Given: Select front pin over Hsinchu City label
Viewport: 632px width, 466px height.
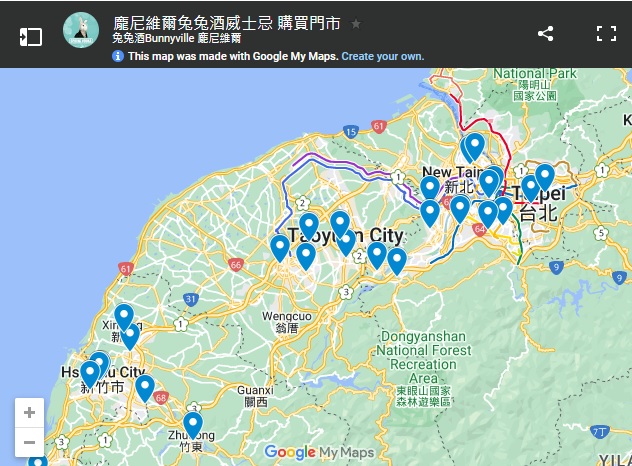Looking at the screenshot, I should [x=90, y=373].
